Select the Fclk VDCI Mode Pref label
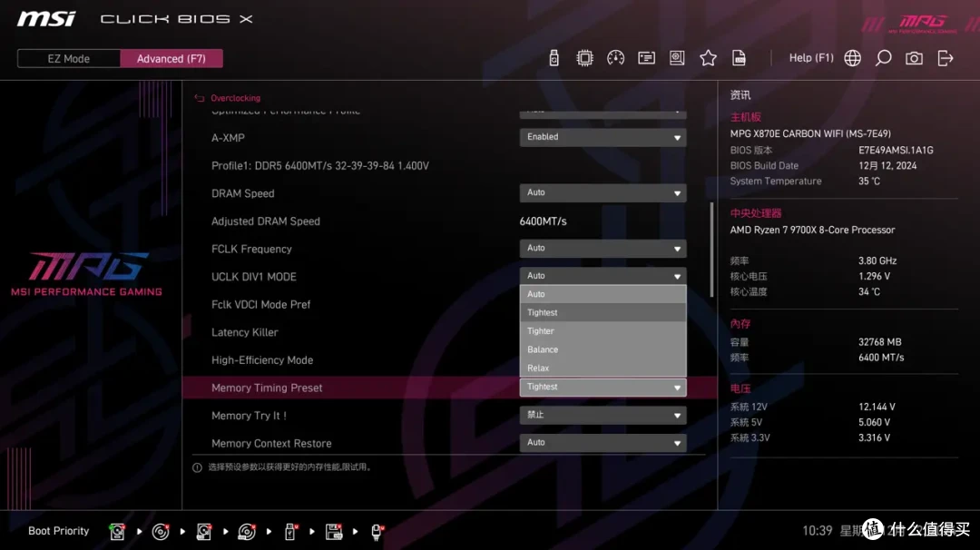Image resolution: width=980 pixels, height=550 pixels. tap(260, 305)
